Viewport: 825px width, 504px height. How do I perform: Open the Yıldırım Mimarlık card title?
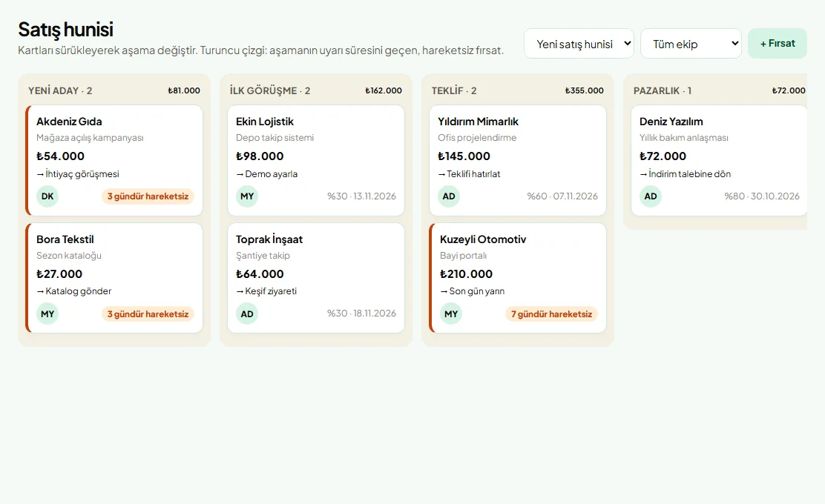pos(478,122)
